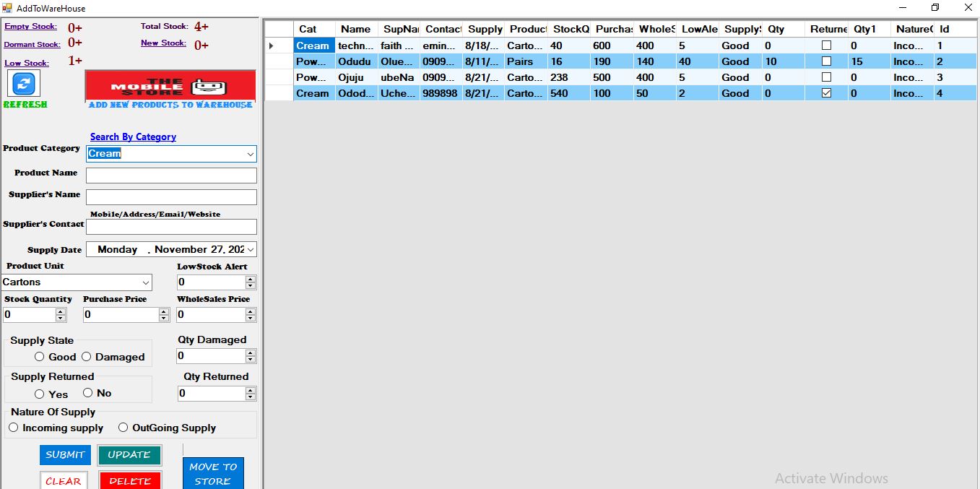Open the Search By Category link
Viewport: 980px width, 489px height.
(x=133, y=137)
